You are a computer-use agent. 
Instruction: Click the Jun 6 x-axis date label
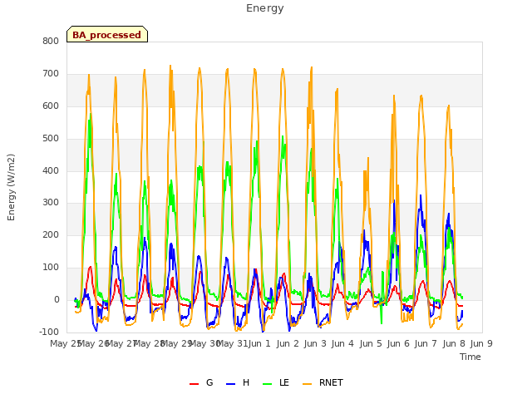398,343
